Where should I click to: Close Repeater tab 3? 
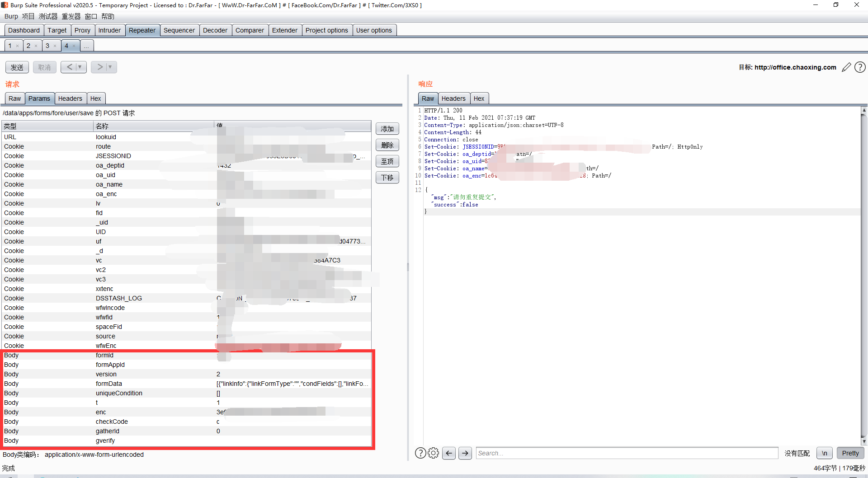tap(55, 46)
